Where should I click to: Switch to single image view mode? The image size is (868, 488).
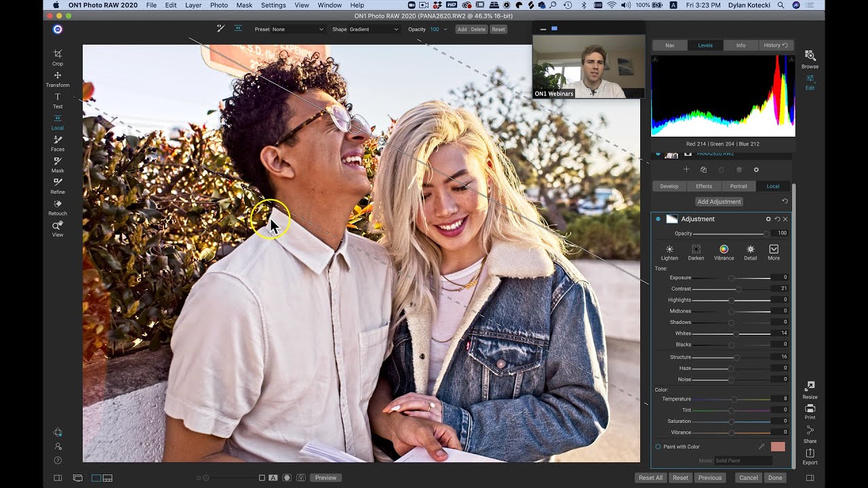click(96, 478)
